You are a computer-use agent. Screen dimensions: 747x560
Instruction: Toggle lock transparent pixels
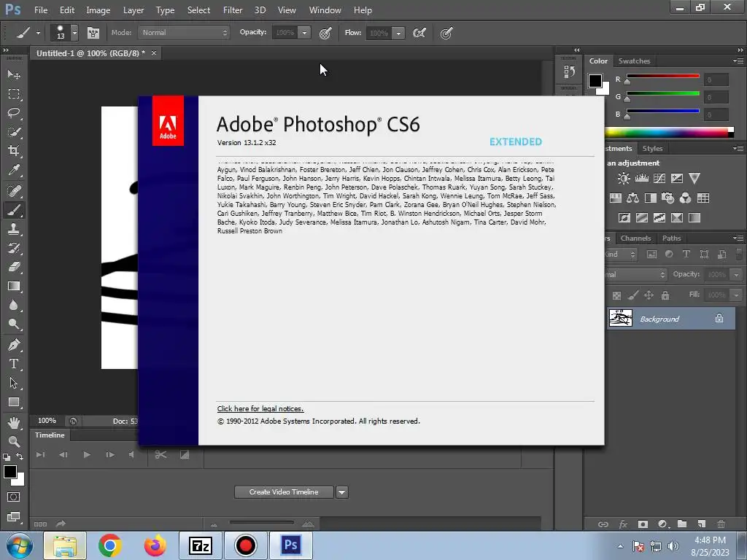pos(616,295)
